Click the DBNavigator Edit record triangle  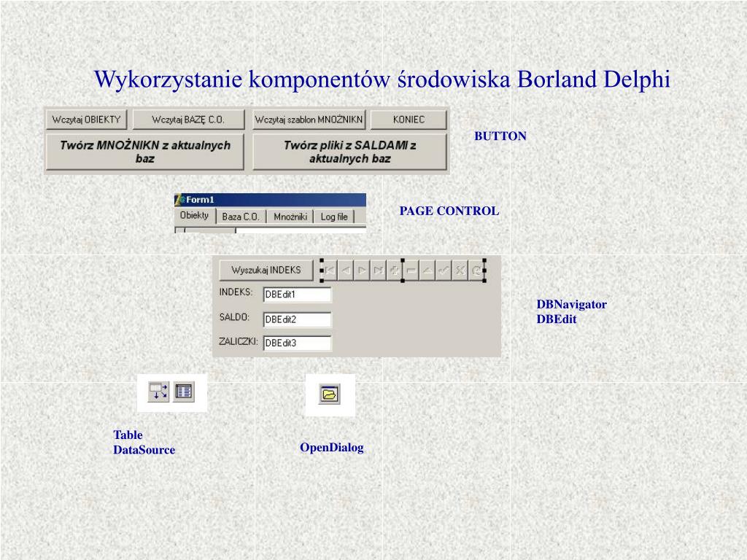[427, 271]
